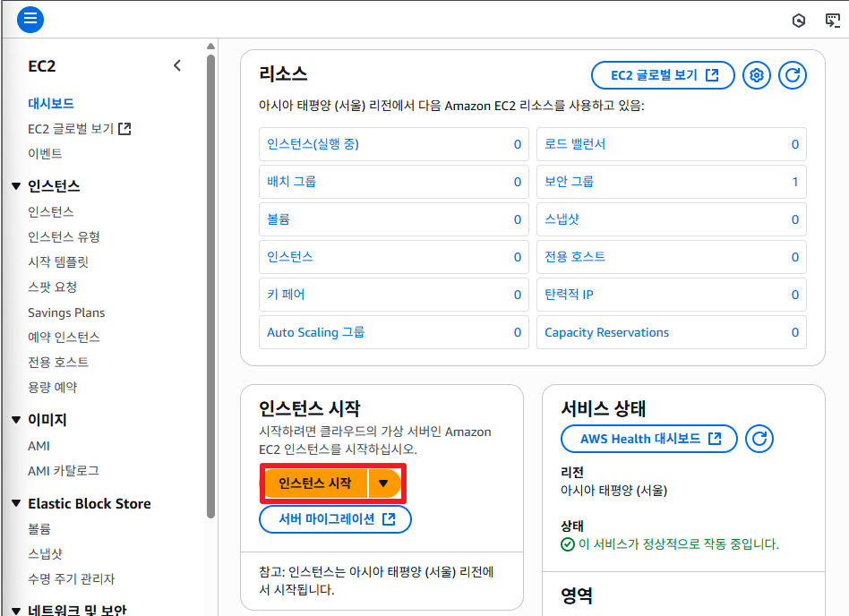
Task: Open the 볼륨 resource link in 리소스
Action: 279,219
